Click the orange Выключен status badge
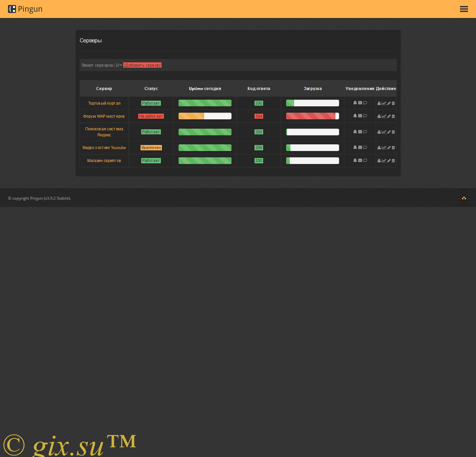Viewport: 476px width, 457px height. click(x=151, y=148)
